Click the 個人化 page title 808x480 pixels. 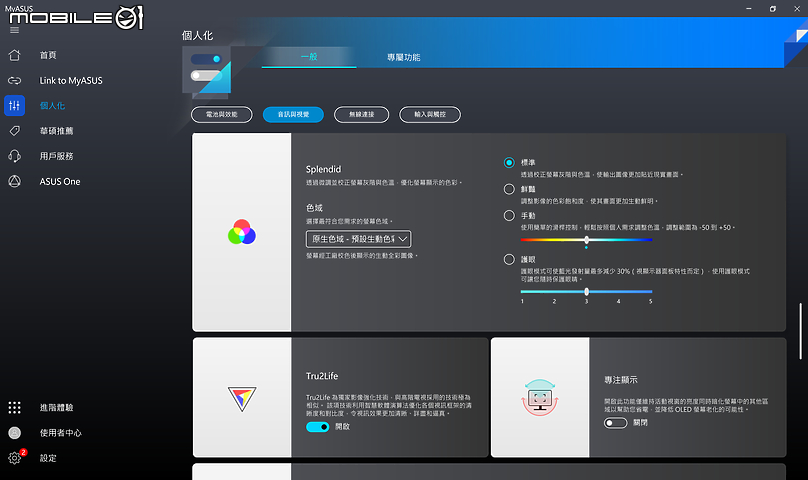197,36
